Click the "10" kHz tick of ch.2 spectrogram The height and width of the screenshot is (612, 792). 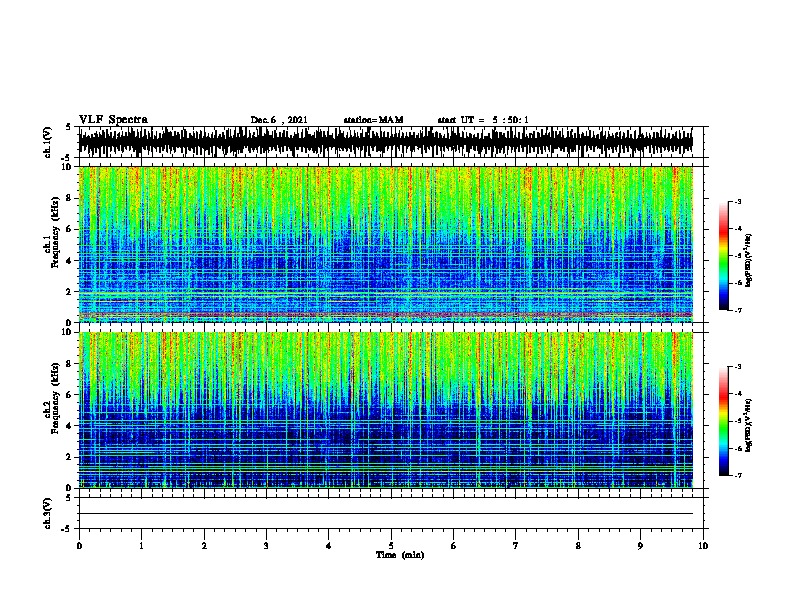pos(68,332)
